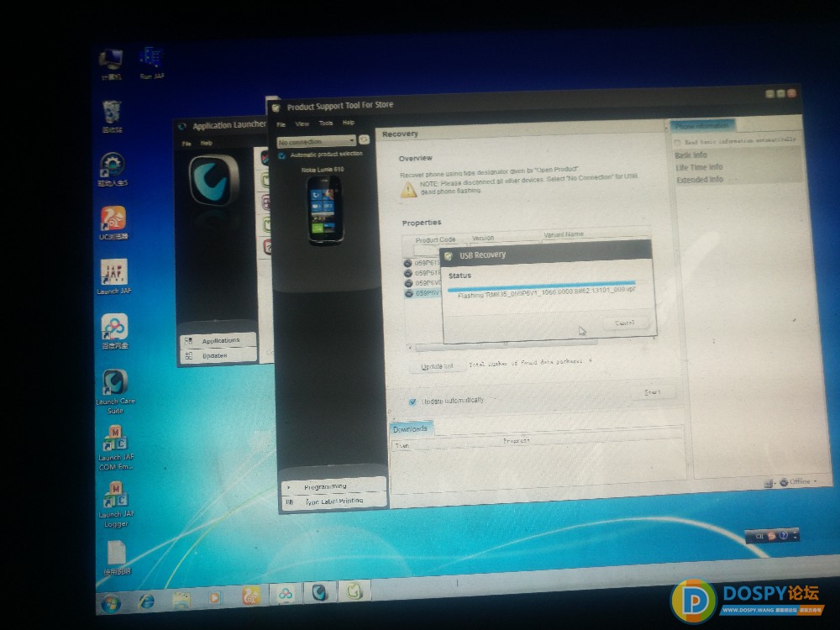Open the Launch JAF desktop shortcut

[x=114, y=276]
